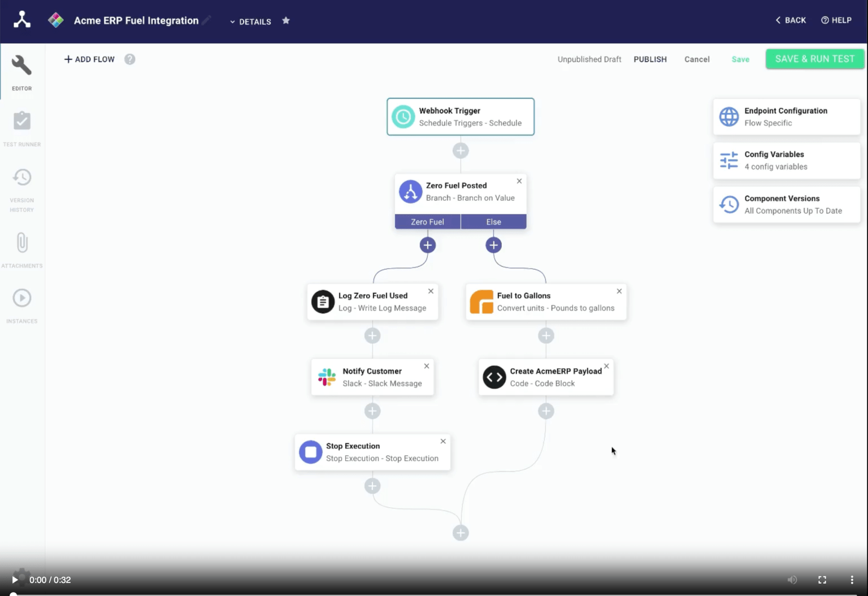Add a step below the Webhook Trigger
The height and width of the screenshot is (596, 868).
coord(460,150)
